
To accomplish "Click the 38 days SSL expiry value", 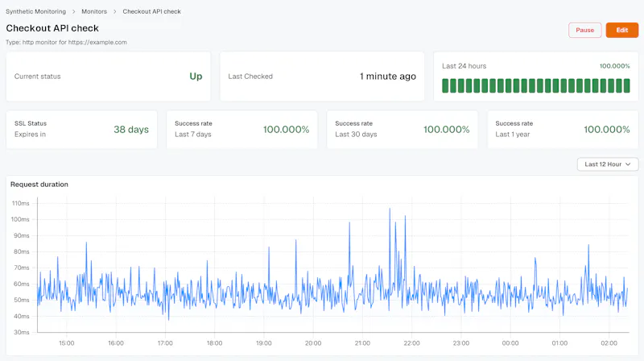I will click(x=131, y=130).
